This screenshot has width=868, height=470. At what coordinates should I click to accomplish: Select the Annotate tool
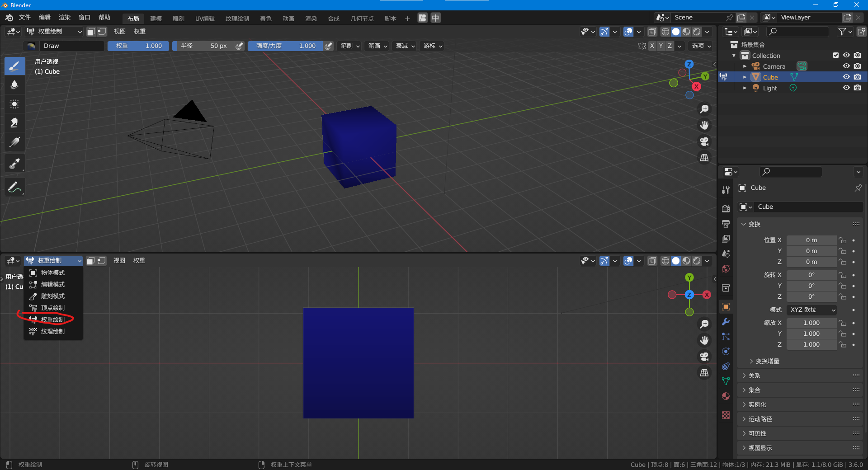point(14,187)
